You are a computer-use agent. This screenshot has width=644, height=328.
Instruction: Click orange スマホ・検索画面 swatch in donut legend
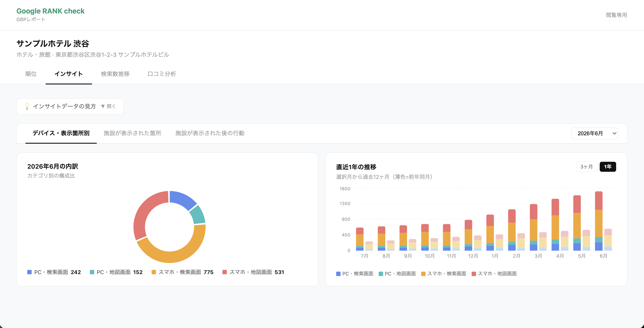(x=154, y=272)
